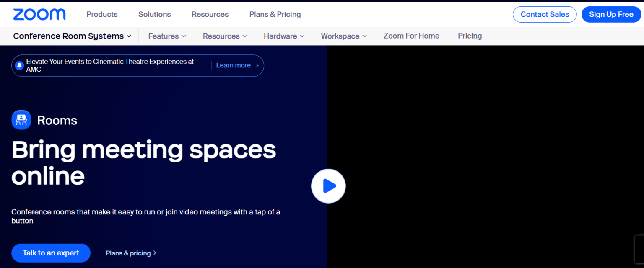
Task: Open the Solutions menu
Action: click(x=154, y=15)
